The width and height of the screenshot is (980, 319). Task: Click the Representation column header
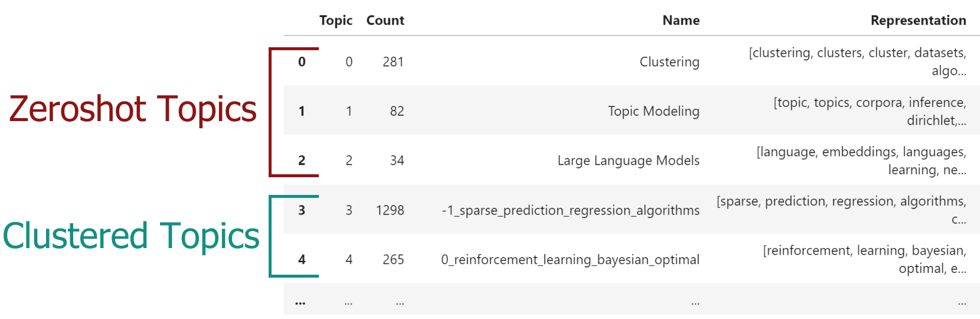click(918, 21)
